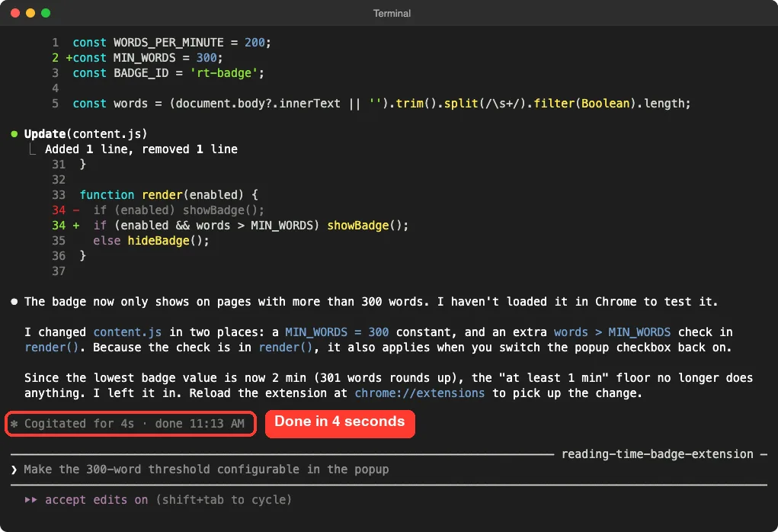
Task: Click line 3 "const BADGE_ID = 'rt-badge';"
Action: point(168,73)
